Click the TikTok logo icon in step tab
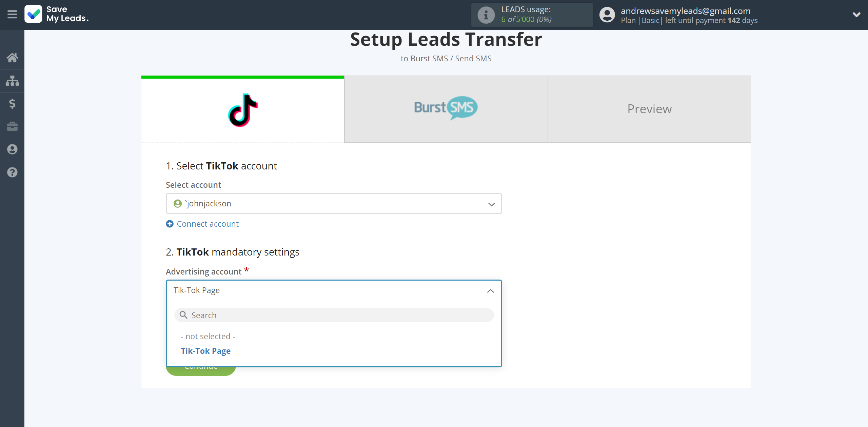Image resolution: width=868 pixels, height=427 pixels. [242, 108]
